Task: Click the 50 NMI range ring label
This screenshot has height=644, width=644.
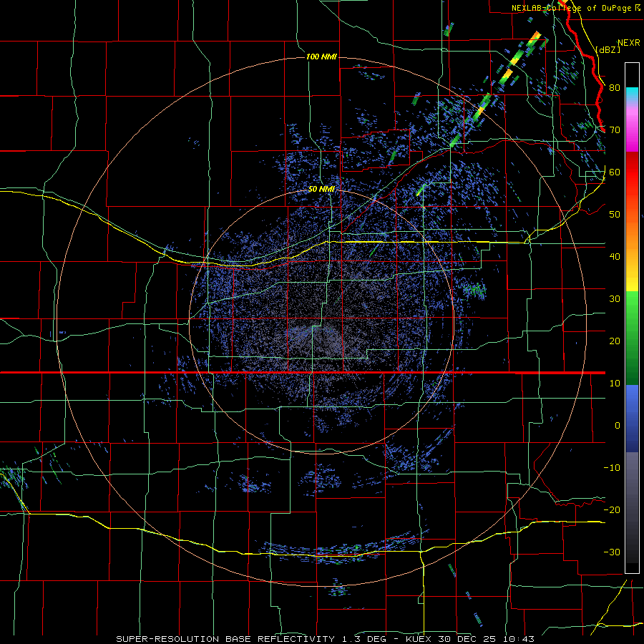Action: [321, 189]
